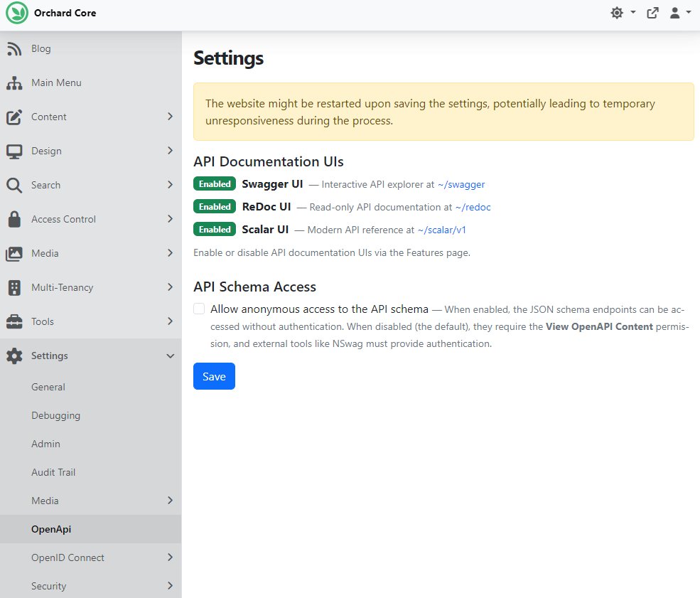The width and height of the screenshot is (700, 598).
Task: Click the 'View OpenAPI Content' bold text
Action: click(x=599, y=326)
